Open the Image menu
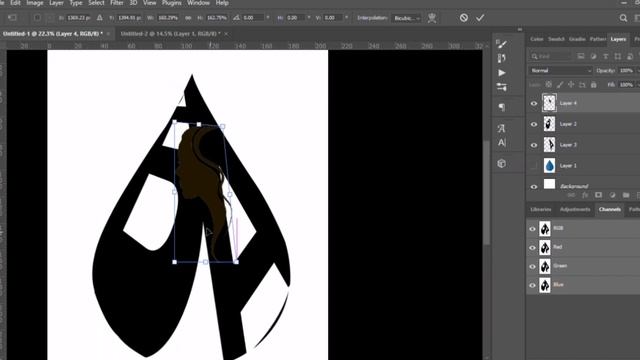640x360 pixels. [35, 3]
